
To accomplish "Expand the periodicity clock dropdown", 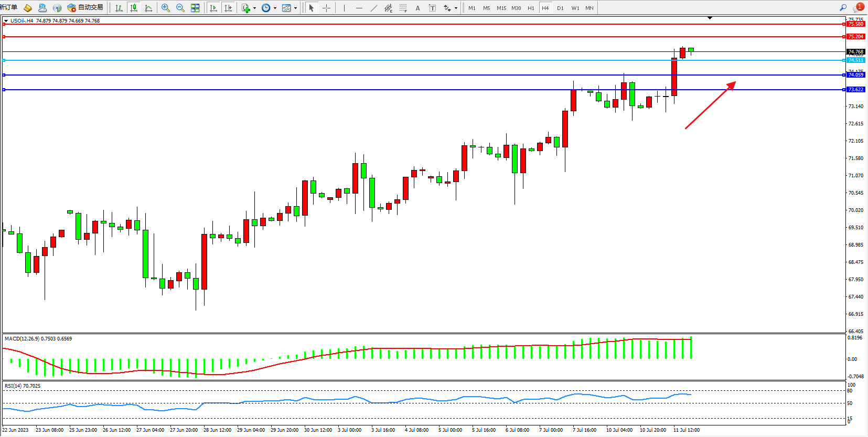I will pyautogui.click(x=275, y=8).
